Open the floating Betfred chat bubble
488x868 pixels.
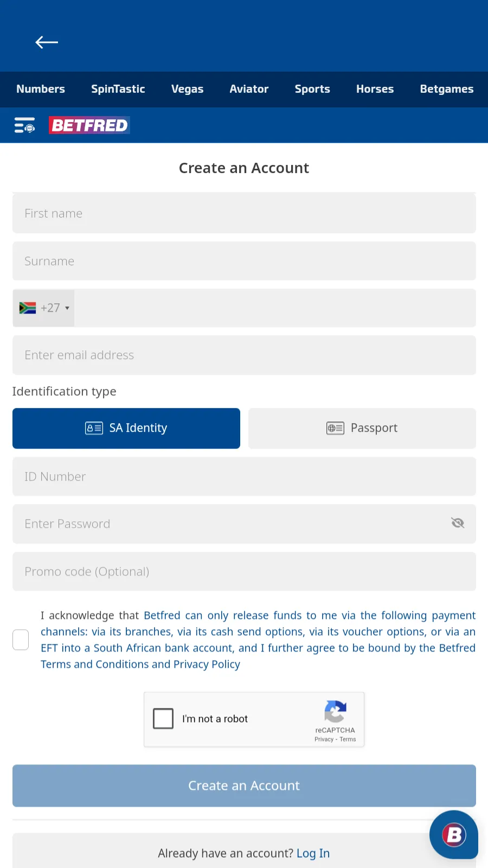point(454,834)
